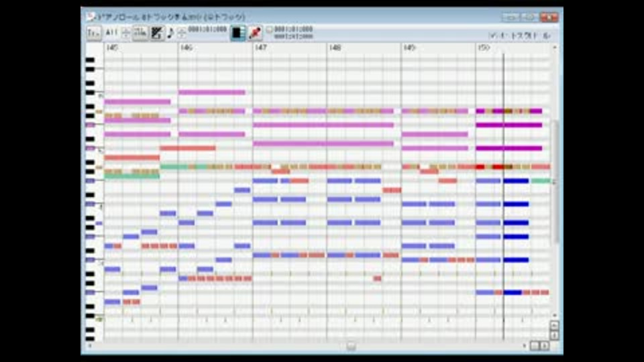Maximize the piano roll window
Image resolution: width=644 pixels, height=362 pixels.
click(x=530, y=17)
